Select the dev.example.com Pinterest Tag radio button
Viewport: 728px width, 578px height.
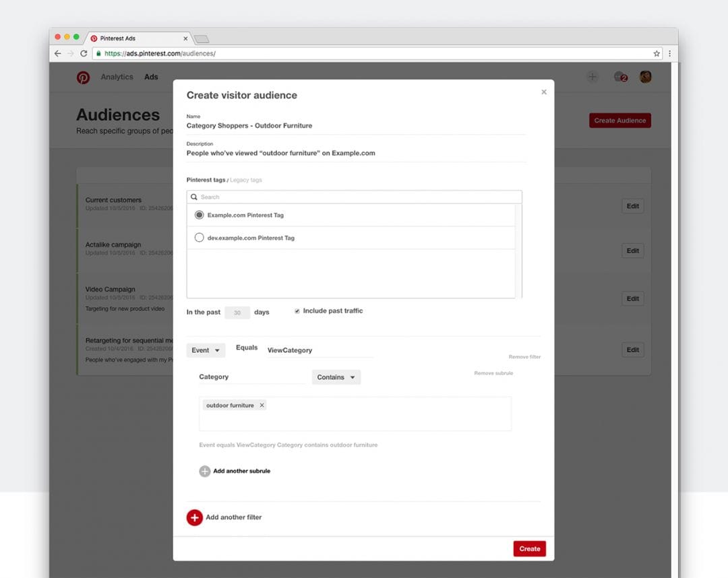(199, 237)
